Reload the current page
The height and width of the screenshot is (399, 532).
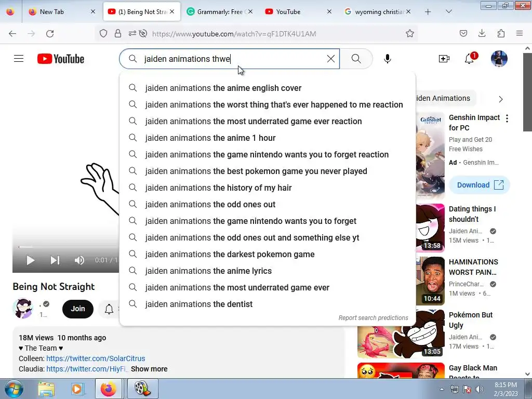pyautogui.click(x=50, y=33)
